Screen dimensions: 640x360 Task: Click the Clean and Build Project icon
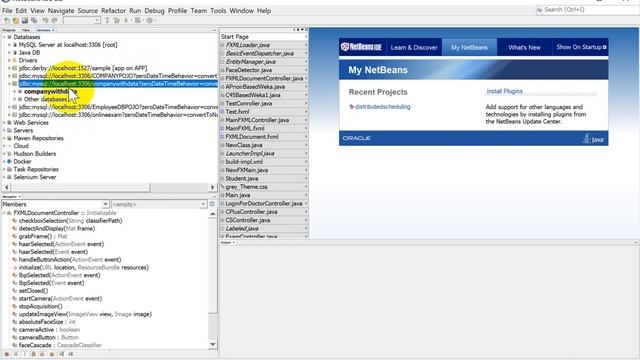coord(116,20)
